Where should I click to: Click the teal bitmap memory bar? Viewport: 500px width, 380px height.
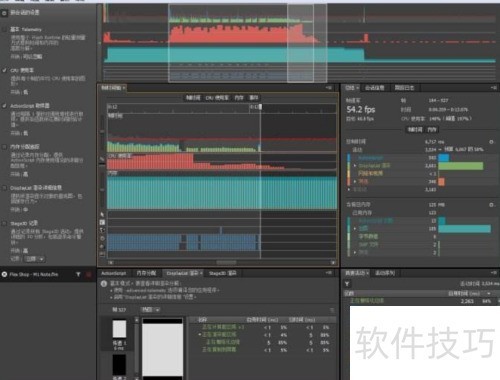pos(465,229)
